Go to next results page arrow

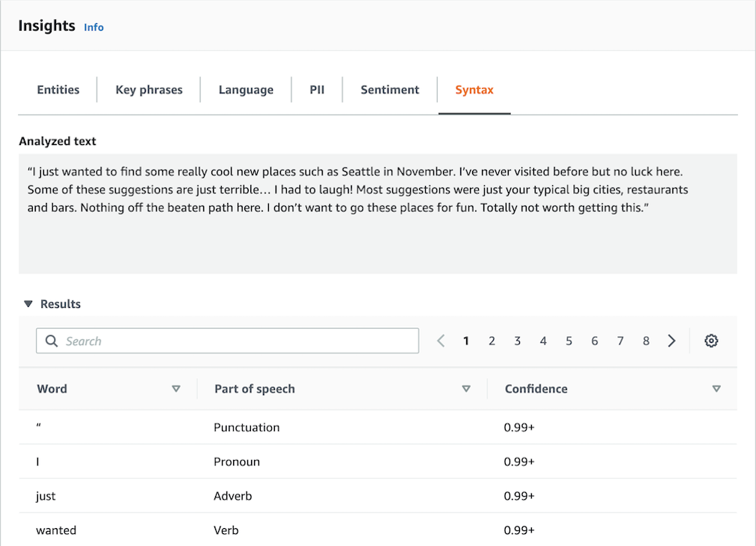672,341
